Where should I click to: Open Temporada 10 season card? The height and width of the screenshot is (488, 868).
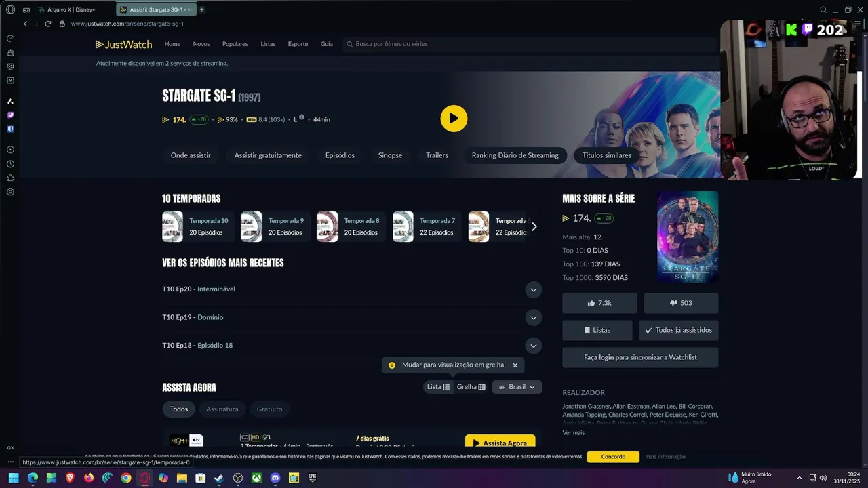[x=197, y=226]
